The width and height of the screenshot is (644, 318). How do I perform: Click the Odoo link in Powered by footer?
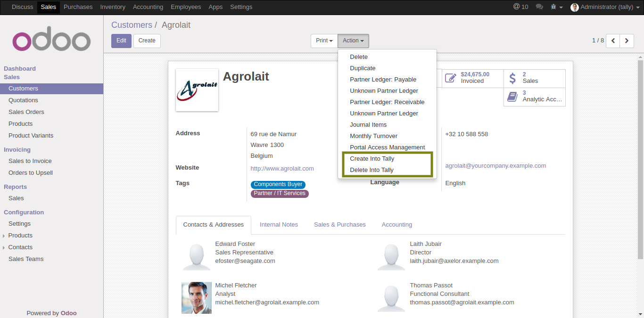[68, 313]
